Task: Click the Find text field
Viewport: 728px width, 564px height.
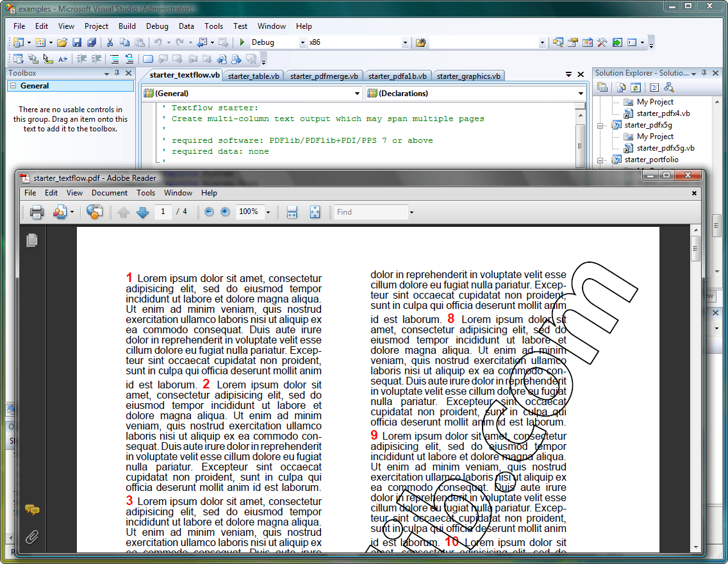Action: (370, 212)
